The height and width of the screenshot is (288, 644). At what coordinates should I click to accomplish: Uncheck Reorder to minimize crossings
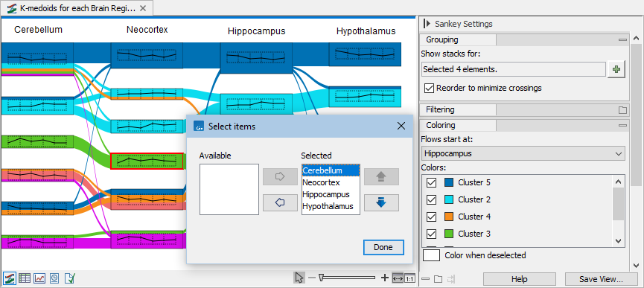(x=430, y=88)
